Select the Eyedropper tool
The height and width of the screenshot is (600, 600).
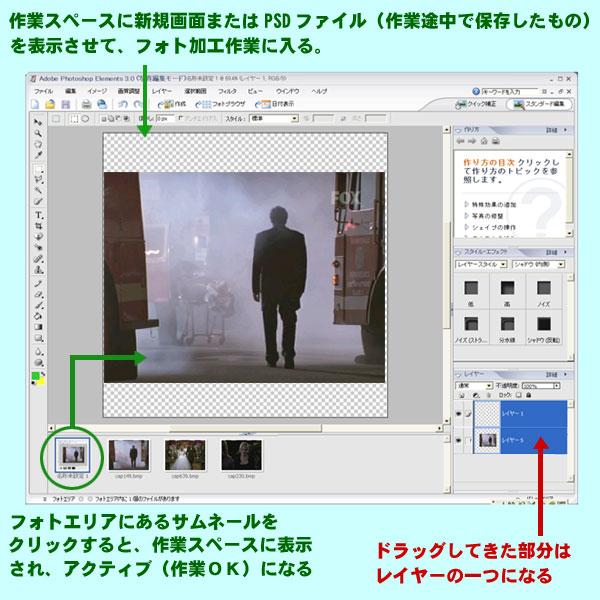pyautogui.click(x=38, y=155)
